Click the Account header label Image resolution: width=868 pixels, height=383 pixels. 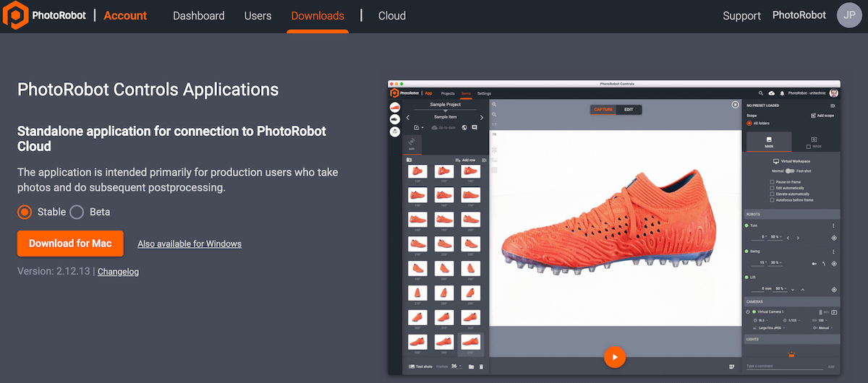pyautogui.click(x=125, y=15)
